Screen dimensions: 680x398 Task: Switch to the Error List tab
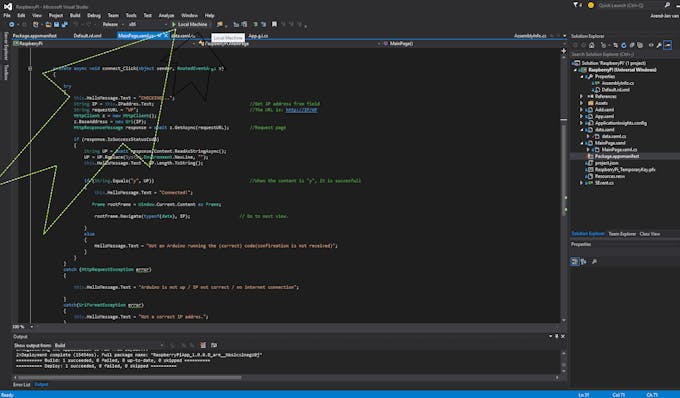(22, 385)
